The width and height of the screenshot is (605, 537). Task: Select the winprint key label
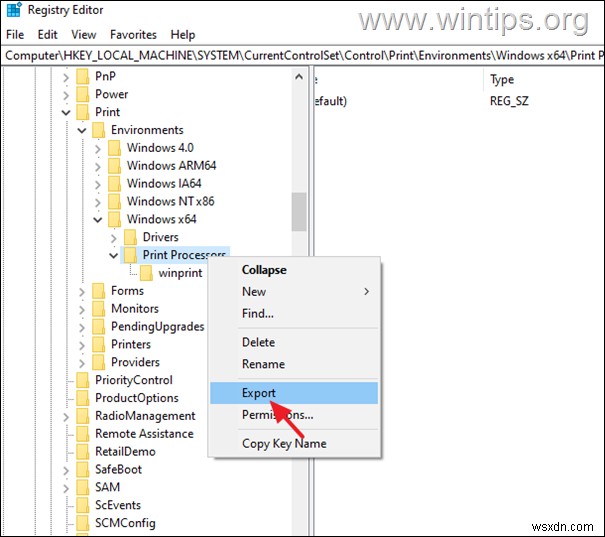(180, 273)
